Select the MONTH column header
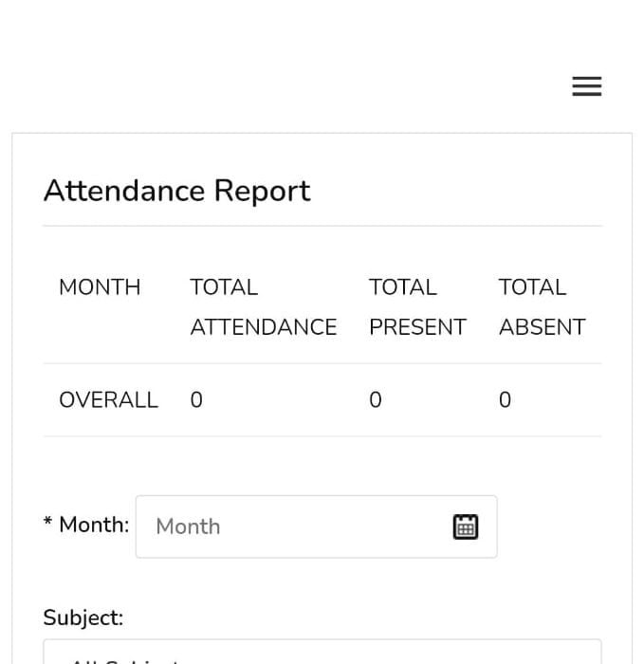Viewport: 644px width, 664px height. click(100, 287)
